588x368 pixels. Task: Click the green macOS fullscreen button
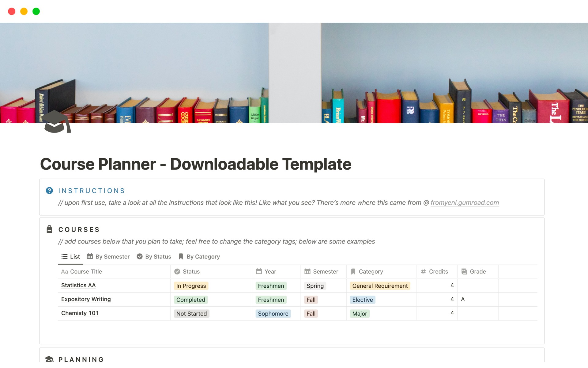[36, 11]
